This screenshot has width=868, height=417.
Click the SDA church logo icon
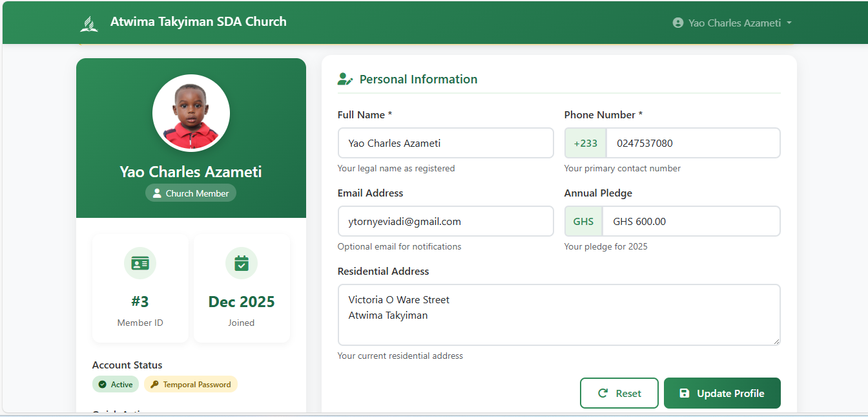[x=88, y=22]
